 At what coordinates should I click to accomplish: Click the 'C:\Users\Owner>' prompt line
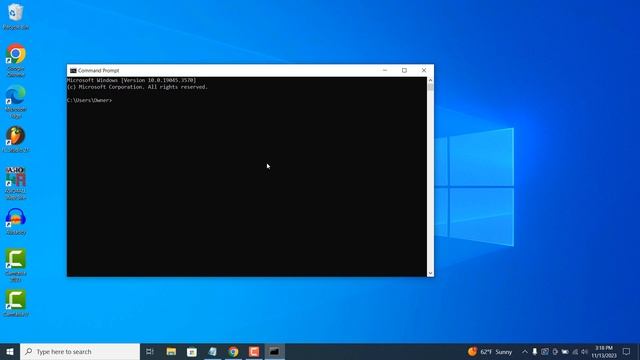click(x=89, y=100)
